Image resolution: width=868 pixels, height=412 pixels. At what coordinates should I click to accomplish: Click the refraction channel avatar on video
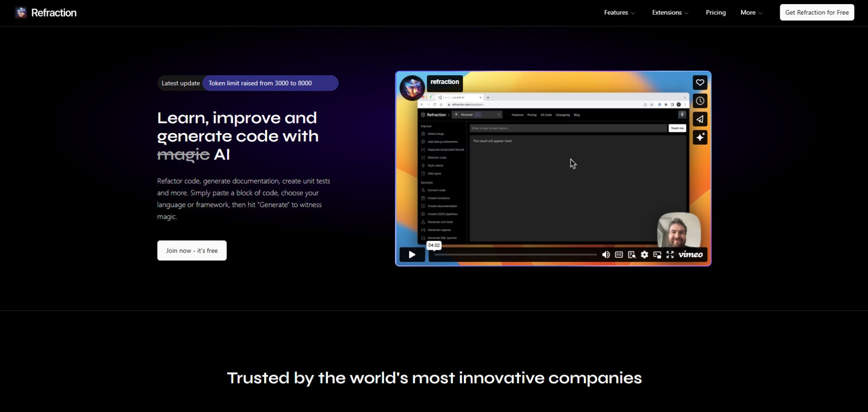(x=412, y=87)
